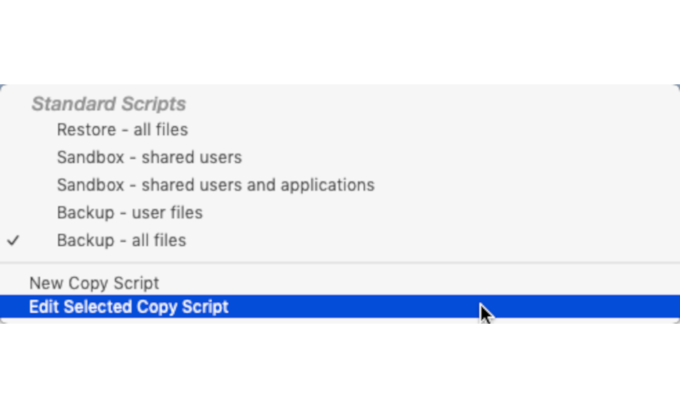
Task: Pick Sandbox - shared users and applications
Action: (340, 185)
